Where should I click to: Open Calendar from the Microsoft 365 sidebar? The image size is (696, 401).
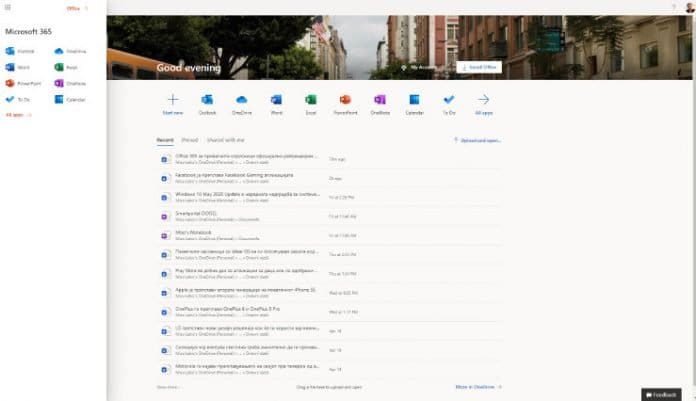(x=70, y=99)
